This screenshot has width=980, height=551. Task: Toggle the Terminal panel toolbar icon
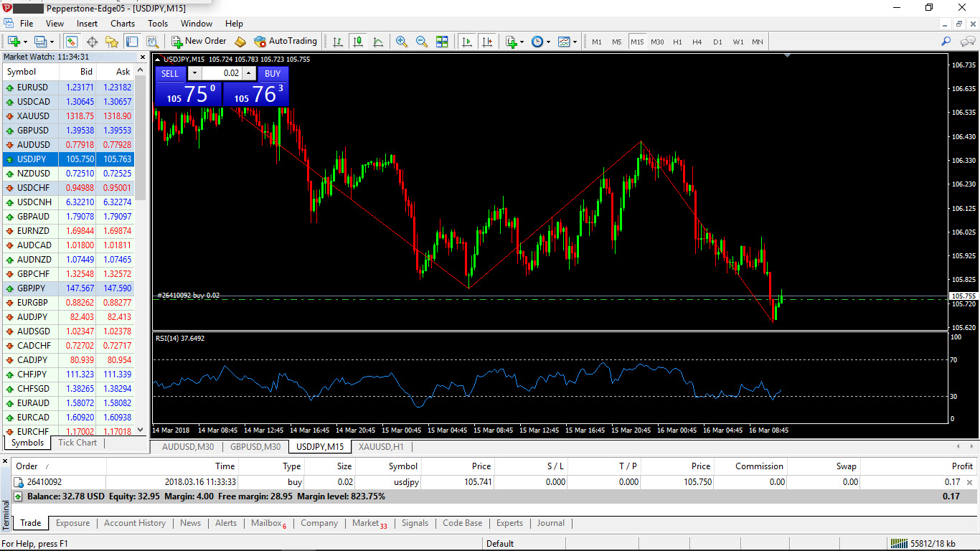point(132,42)
